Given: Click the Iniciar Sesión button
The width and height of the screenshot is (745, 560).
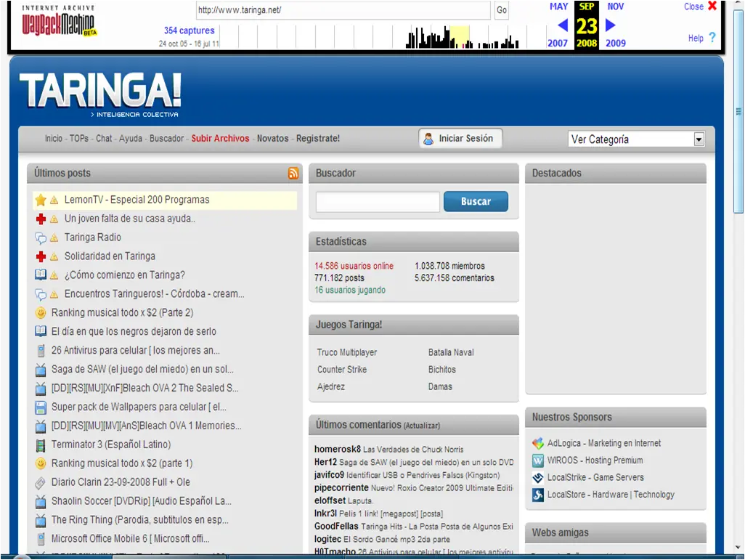Looking at the screenshot, I should coord(460,139).
